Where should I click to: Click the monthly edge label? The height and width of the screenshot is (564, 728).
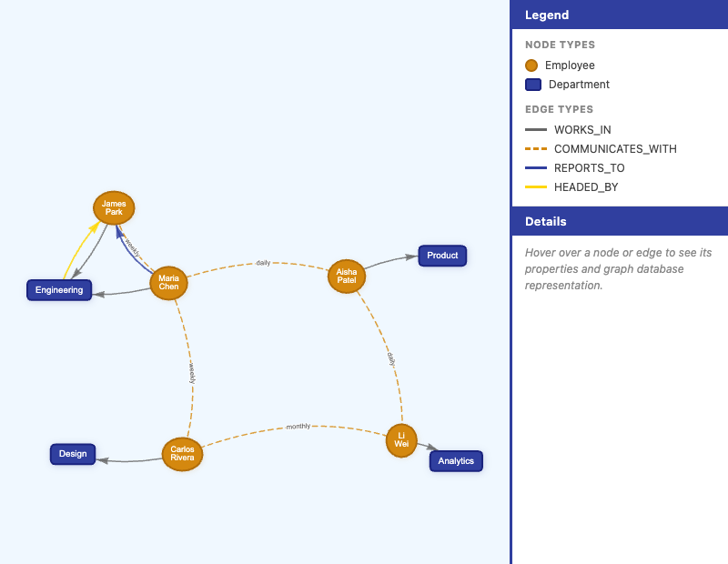pos(298,426)
